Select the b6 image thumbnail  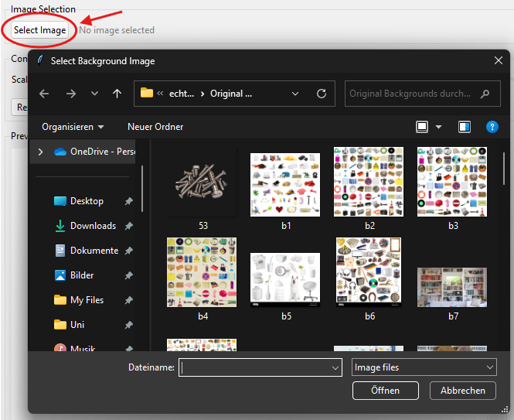[369, 272]
